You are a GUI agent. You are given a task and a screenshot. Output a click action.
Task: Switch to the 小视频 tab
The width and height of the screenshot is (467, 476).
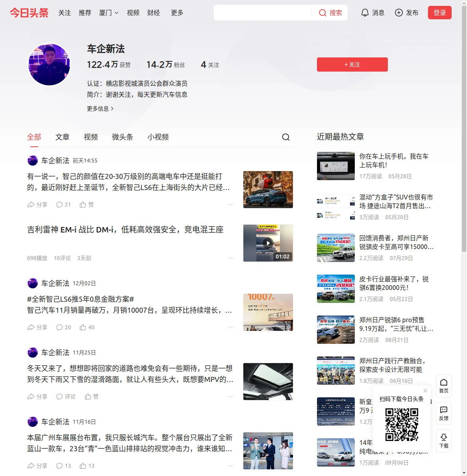tap(158, 137)
